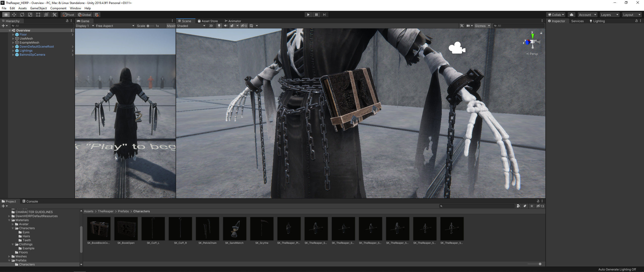Image resolution: width=644 pixels, height=272 pixels.
Task: Select the Rotate tool
Action: click(x=22, y=15)
